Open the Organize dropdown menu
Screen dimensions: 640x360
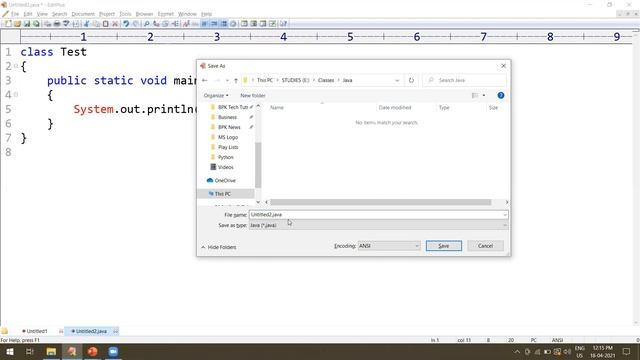216,96
